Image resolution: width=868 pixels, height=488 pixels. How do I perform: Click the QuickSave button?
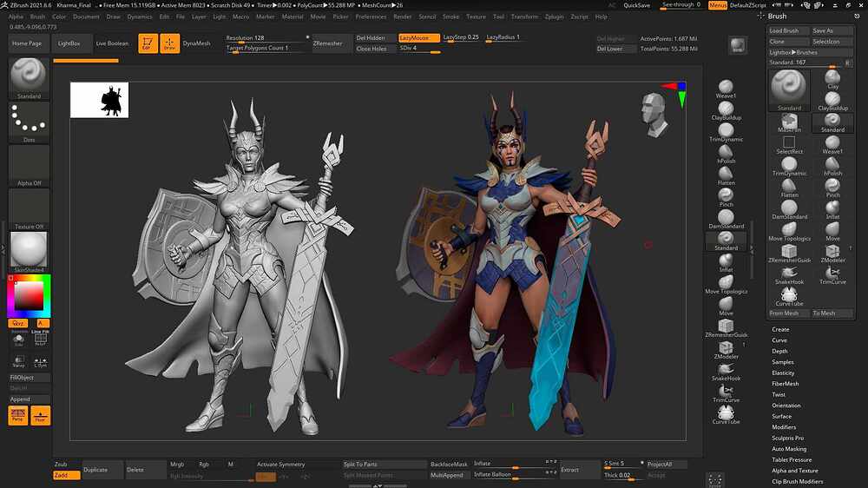coord(636,5)
